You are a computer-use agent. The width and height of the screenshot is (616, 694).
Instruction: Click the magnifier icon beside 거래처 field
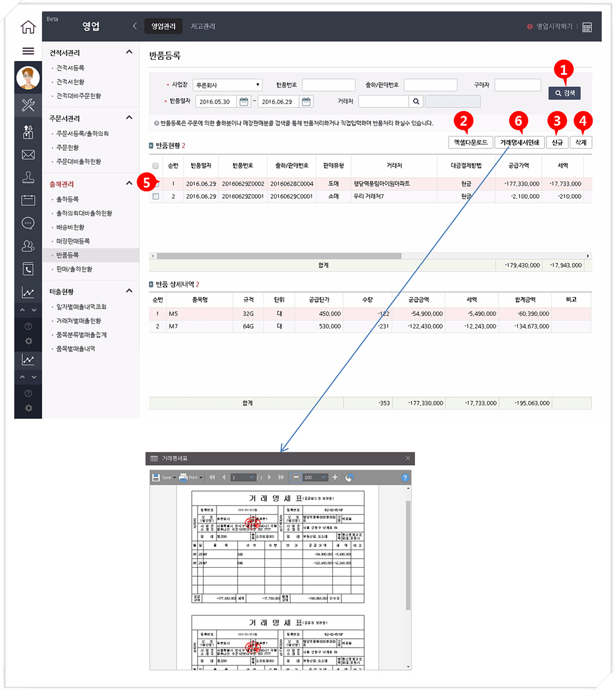coord(416,102)
